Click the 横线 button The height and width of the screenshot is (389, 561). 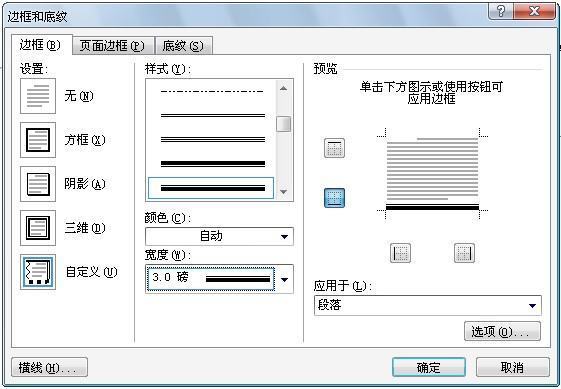[x=49, y=367]
